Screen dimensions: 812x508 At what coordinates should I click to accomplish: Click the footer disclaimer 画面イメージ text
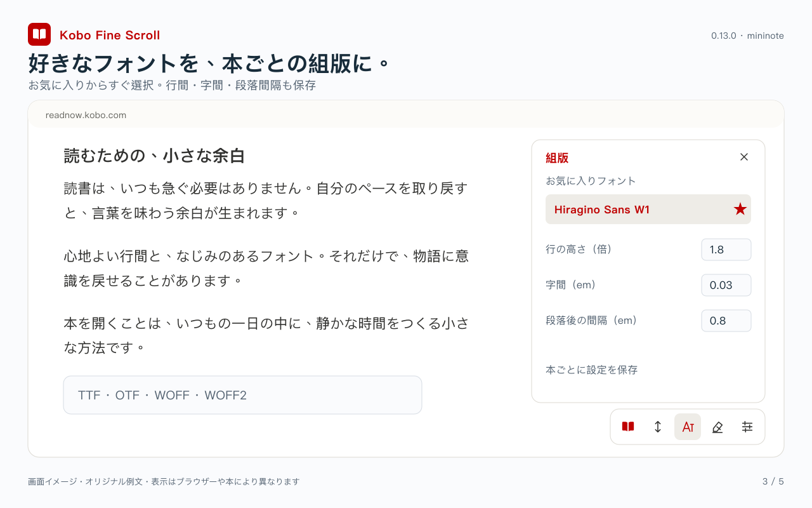coord(164,482)
